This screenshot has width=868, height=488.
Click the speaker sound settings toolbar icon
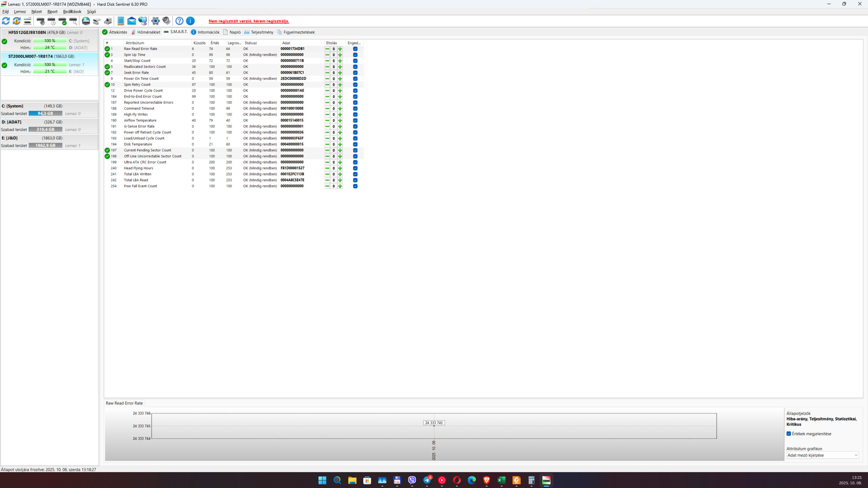tap(166, 21)
